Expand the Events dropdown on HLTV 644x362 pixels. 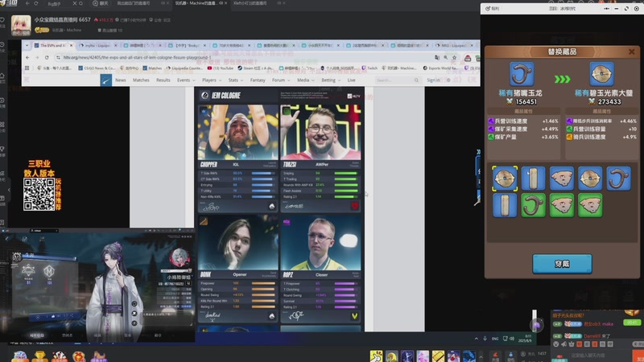click(186, 80)
